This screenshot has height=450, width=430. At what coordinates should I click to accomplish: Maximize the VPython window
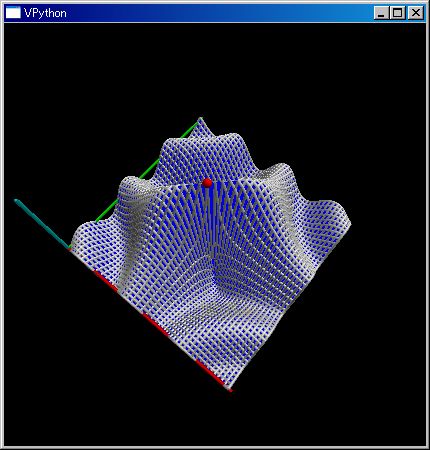397,13
